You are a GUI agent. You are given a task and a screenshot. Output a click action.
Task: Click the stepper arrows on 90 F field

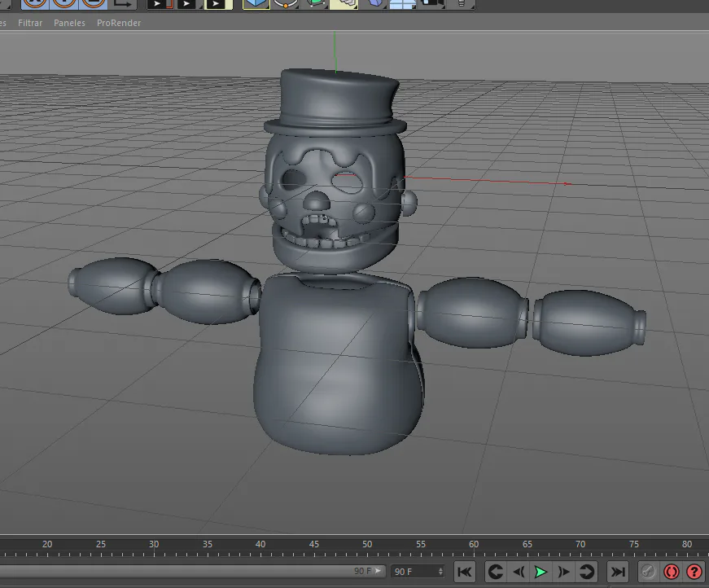[x=440, y=571]
